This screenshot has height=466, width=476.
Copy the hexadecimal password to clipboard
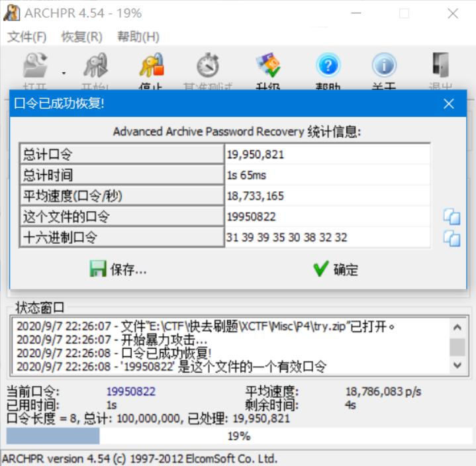[452, 238]
